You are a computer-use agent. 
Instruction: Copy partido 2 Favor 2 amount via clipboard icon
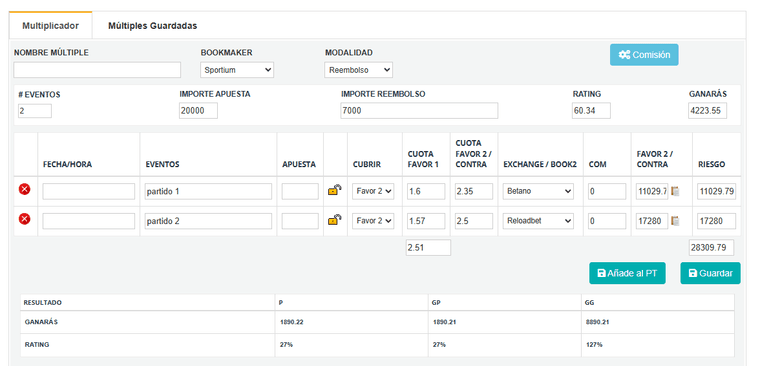(x=675, y=221)
